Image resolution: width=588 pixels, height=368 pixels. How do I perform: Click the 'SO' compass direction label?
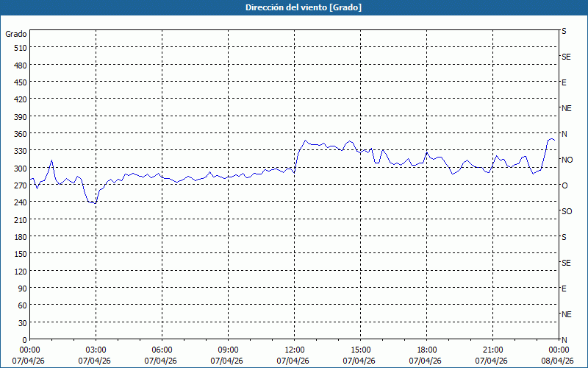pyautogui.click(x=567, y=211)
